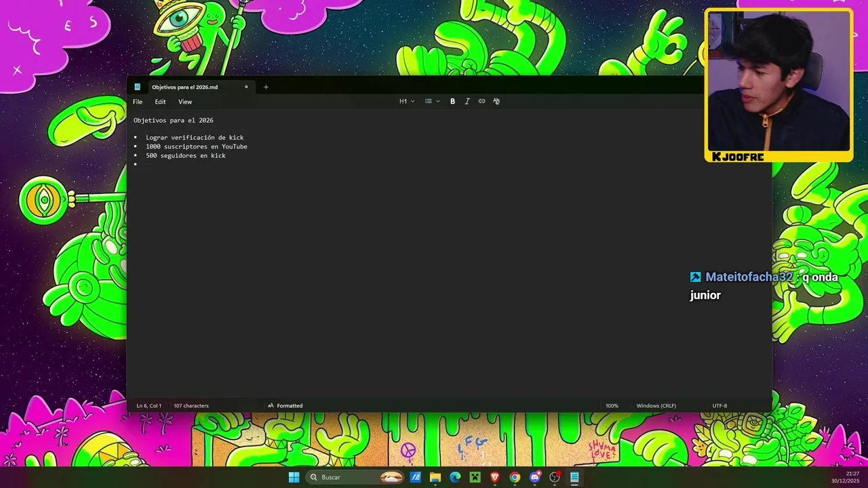This screenshot has height=488, width=868.
Task: Click the line 500 seguidores en kick
Action: pyautogui.click(x=186, y=155)
